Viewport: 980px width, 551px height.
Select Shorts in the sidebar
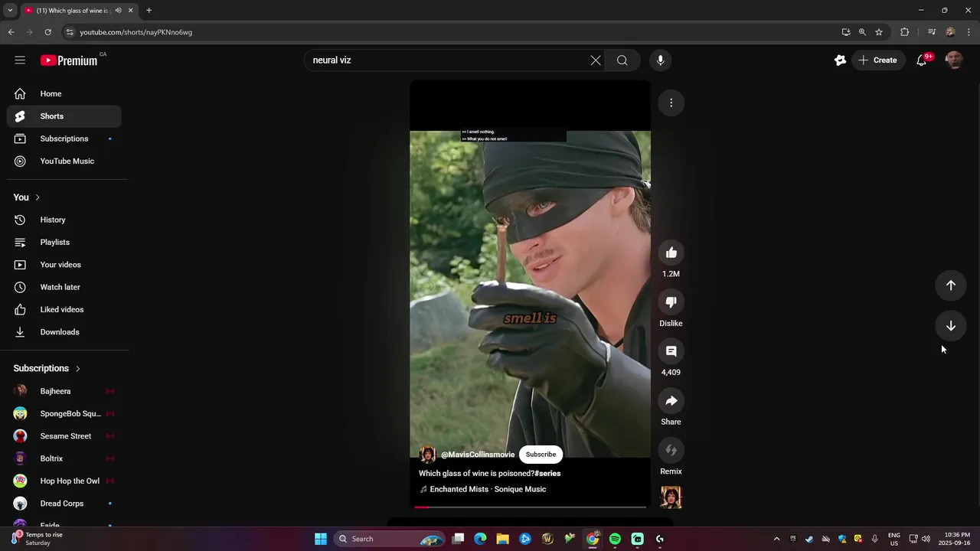point(64,116)
